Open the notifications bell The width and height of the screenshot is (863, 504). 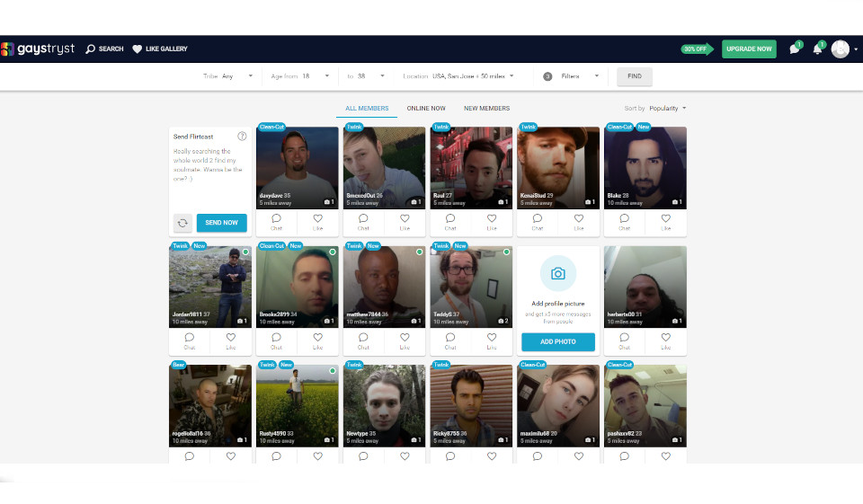click(817, 49)
